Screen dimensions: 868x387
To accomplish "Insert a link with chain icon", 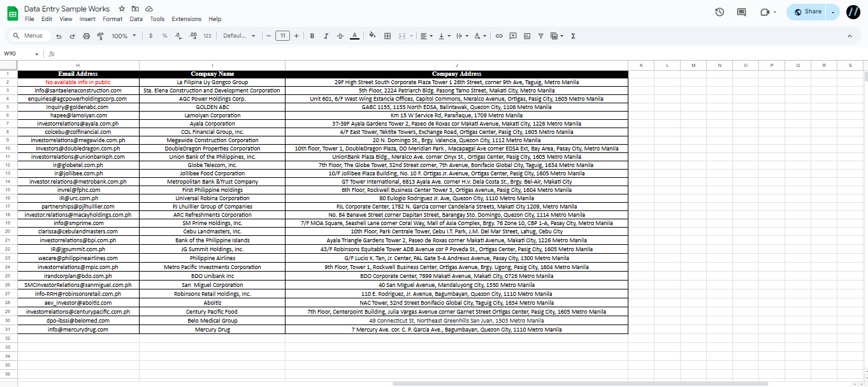I will (499, 36).
